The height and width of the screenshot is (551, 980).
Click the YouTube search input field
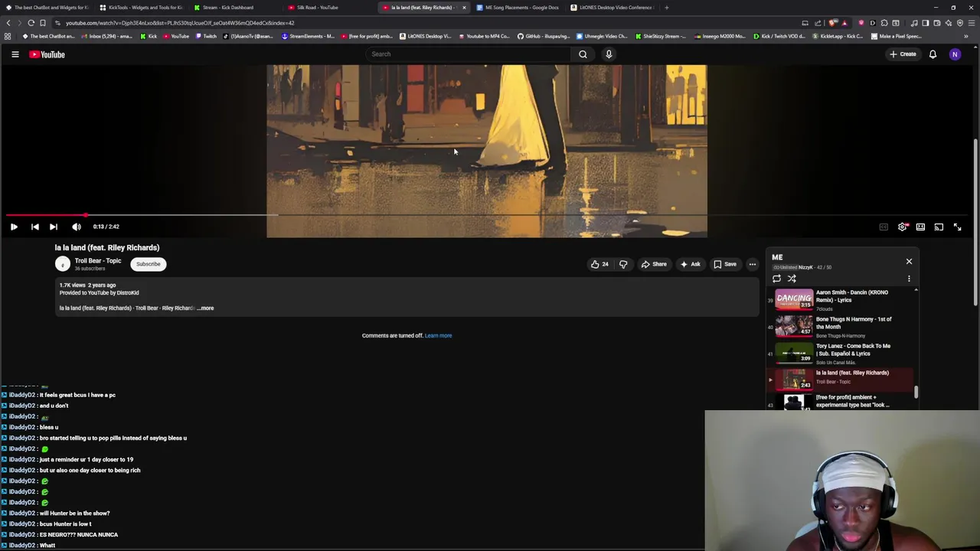click(467, 54)
